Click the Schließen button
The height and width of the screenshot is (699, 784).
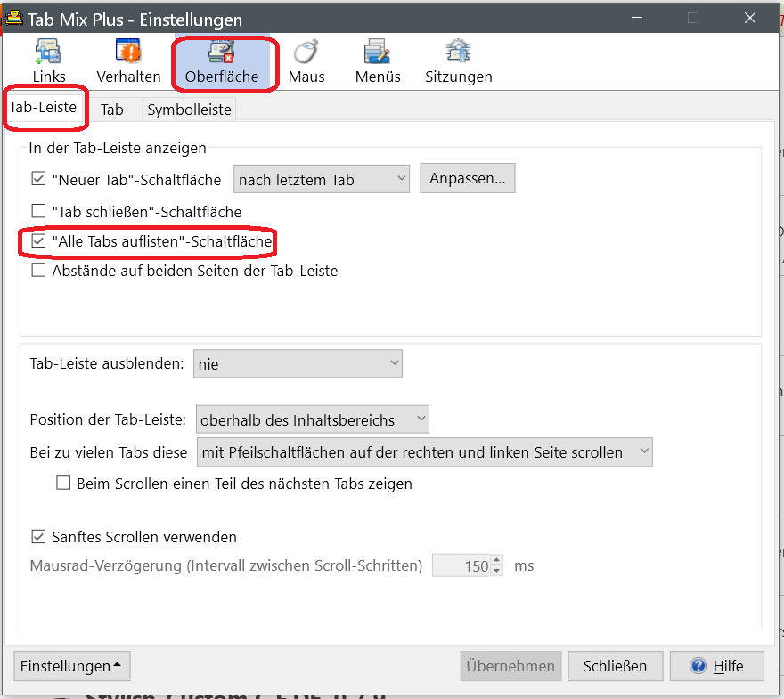pos(615,665)
